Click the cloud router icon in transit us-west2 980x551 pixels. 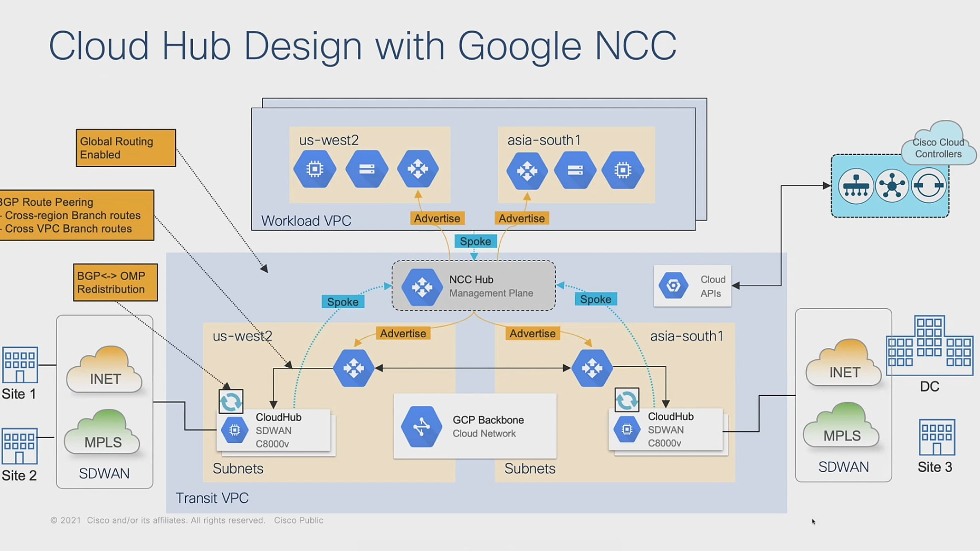[x=354, y=368]
